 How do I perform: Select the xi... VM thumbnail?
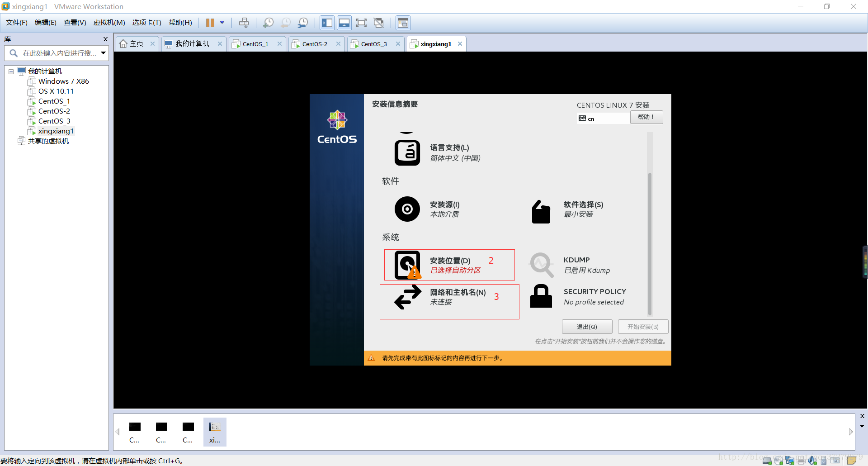(x=215, y=432)
